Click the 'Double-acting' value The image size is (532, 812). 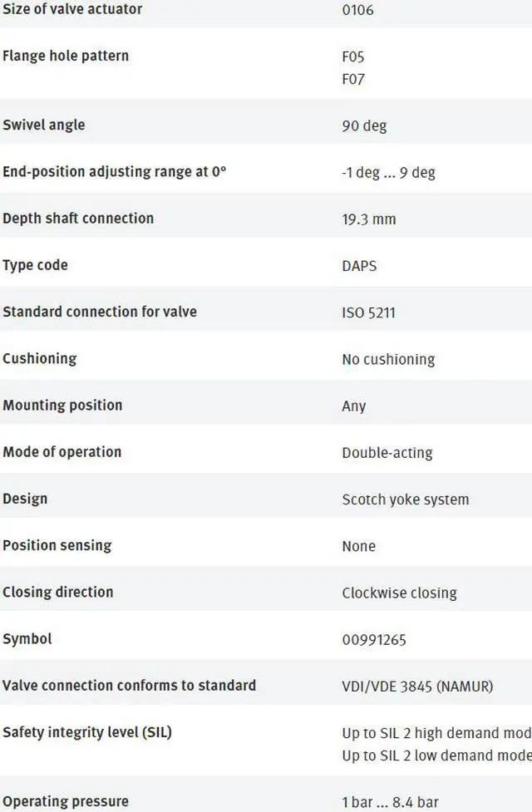point(387,453)
